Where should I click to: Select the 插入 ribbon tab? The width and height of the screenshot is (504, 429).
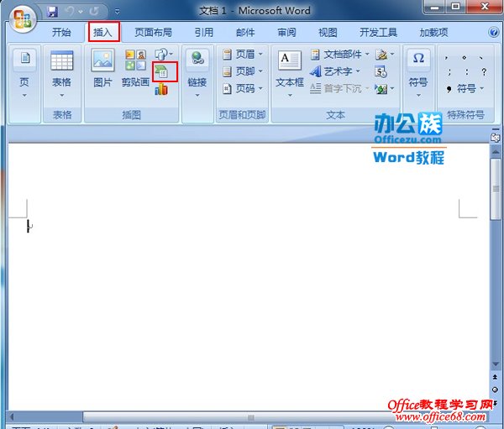102,33
